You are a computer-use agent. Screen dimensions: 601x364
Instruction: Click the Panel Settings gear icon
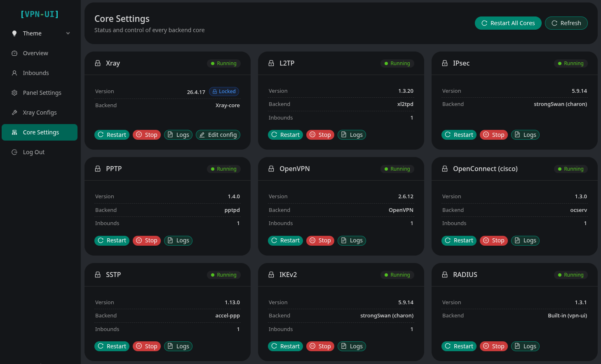[14, 93]
